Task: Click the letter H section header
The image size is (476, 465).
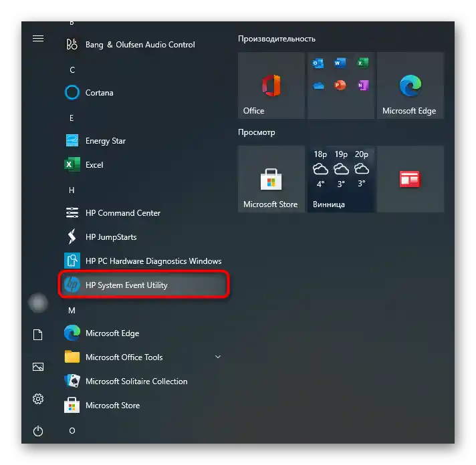Action: 72,190
